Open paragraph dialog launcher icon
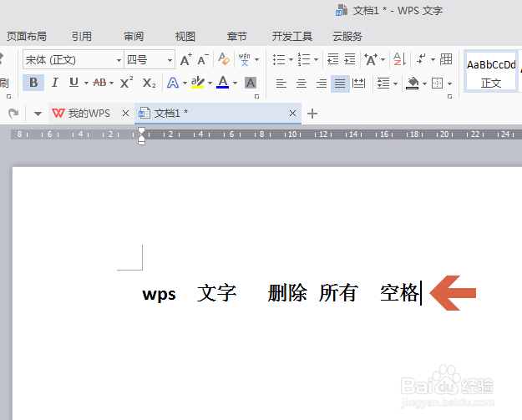Image resolution: width=522 pixels, height=420 pixels. coord(450,97)
